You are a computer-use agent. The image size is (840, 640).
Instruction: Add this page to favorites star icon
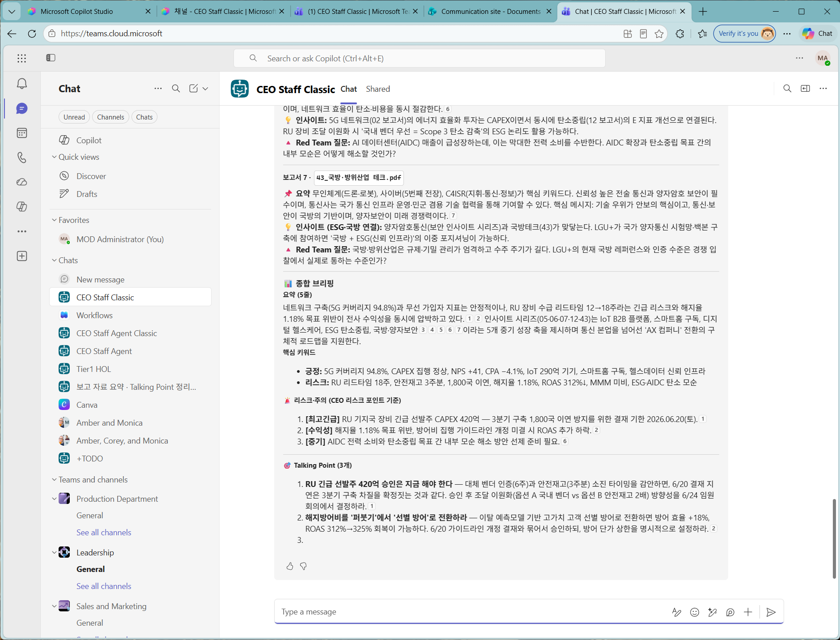tap(659, 34)
